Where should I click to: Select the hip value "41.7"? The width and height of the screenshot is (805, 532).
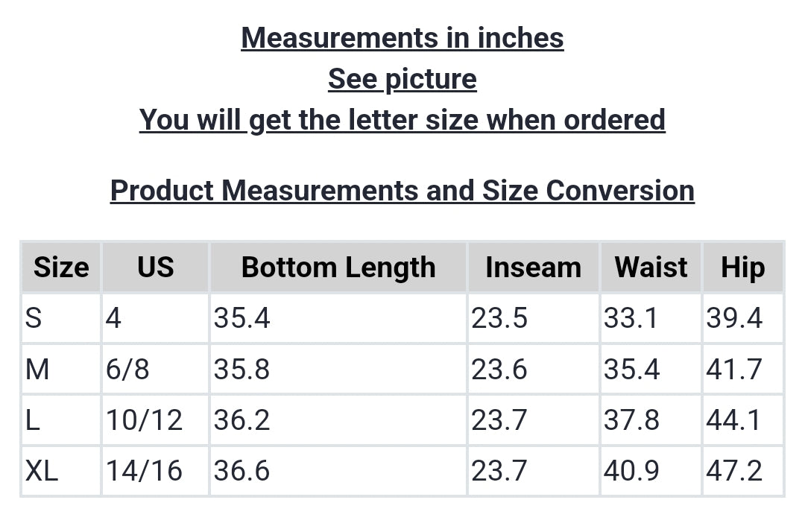click(x=734, y=369)
